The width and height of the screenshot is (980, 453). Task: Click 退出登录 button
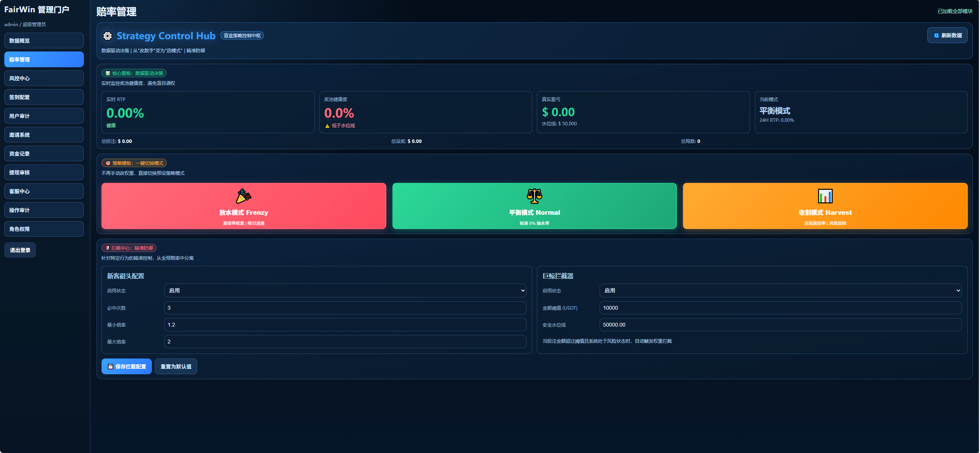20,250
